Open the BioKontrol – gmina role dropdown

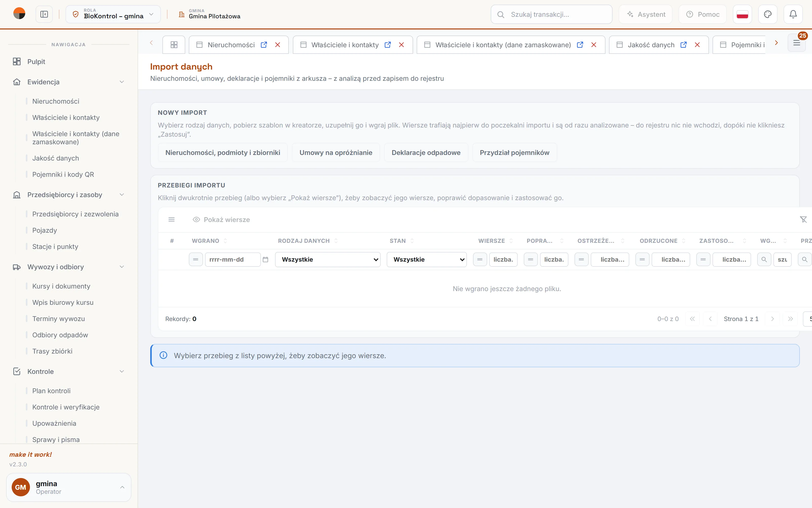pos(113,14)
